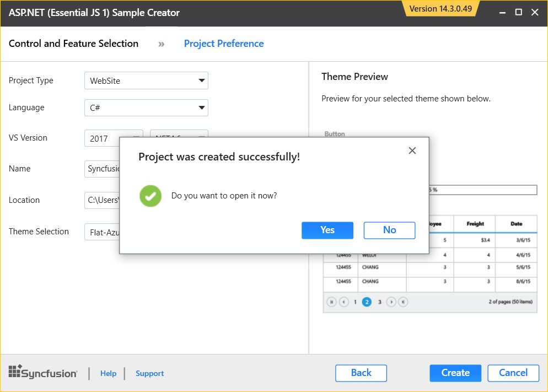Go to last page in preview pager

pyautogui.click(x=404, y=302)
